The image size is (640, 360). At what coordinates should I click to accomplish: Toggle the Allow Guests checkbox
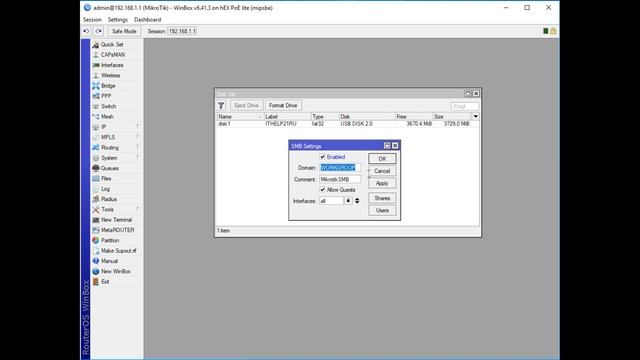click(x=322, y=190)
